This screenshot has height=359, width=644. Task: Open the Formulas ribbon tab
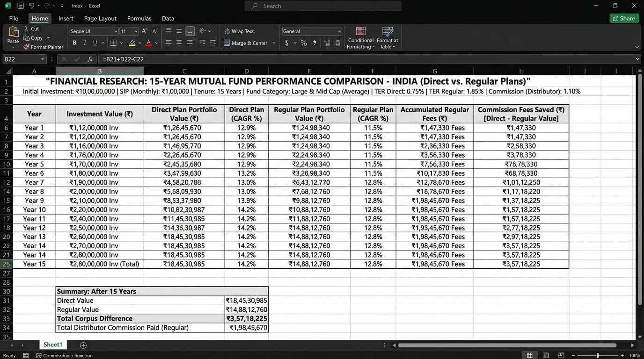tap(139, 18)
